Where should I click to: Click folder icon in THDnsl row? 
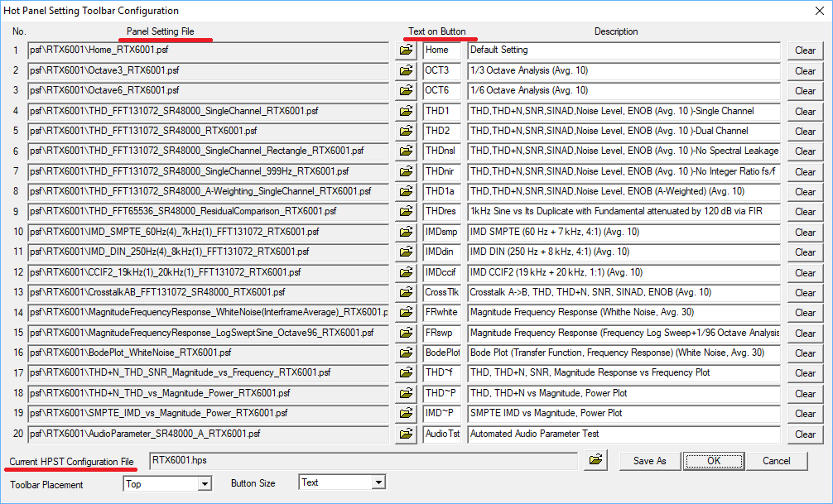pyautogui.click(x=406, y=151)
